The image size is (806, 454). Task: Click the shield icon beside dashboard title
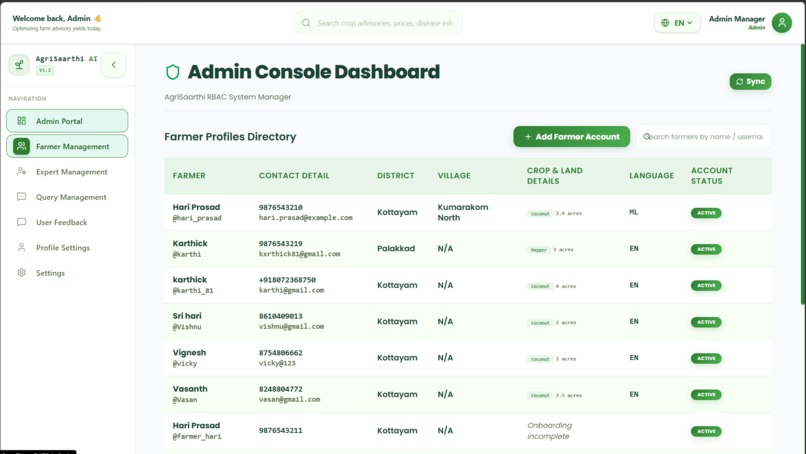(173, 72)
